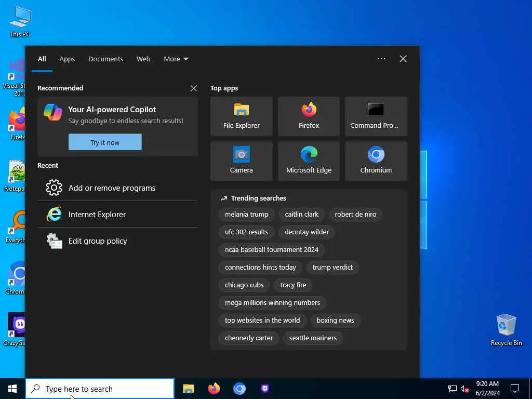
Task: Open Chromium from Top apps
Action: coord(376,161)
